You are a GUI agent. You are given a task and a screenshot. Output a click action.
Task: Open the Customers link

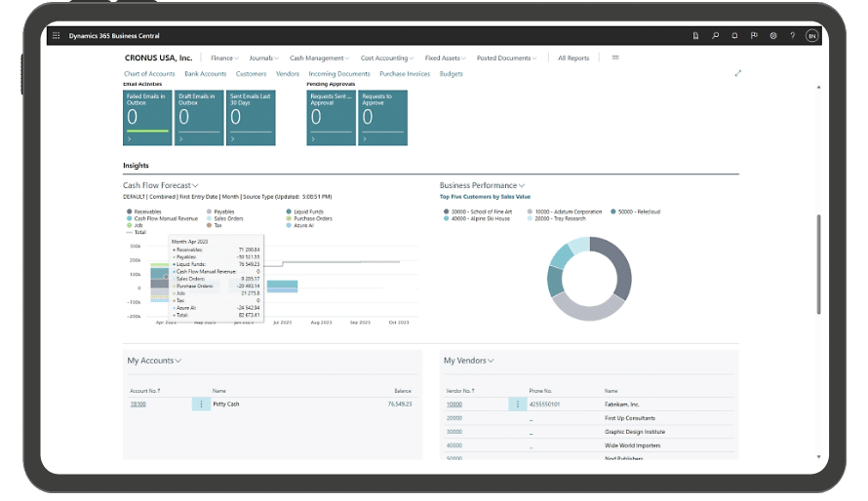[251, 73]
